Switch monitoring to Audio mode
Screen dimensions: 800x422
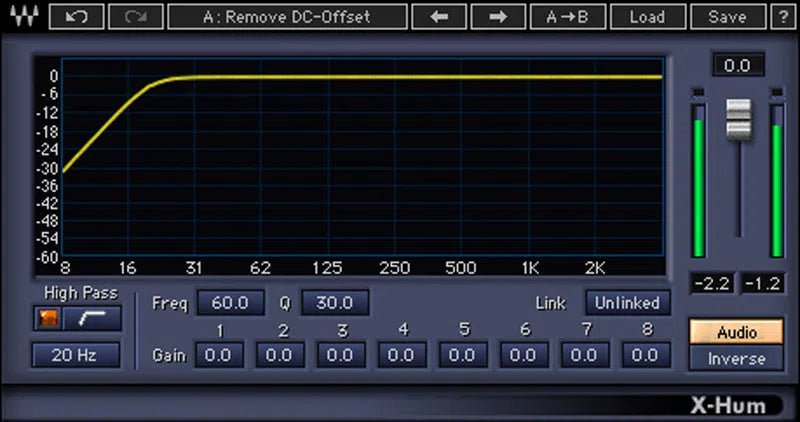737,332
